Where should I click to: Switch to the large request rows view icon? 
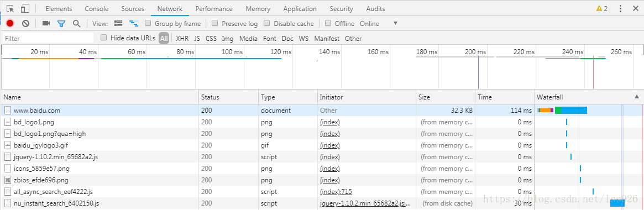click(118, 23)
